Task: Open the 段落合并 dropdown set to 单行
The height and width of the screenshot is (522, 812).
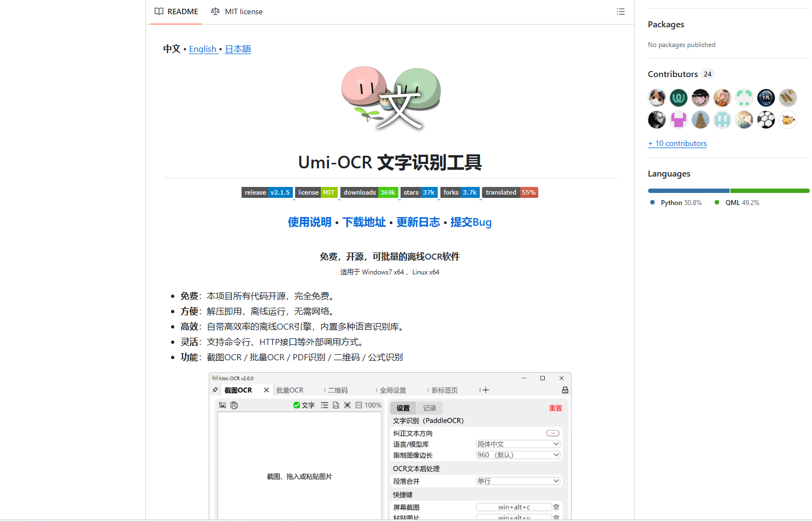Action: coord(517,480)
